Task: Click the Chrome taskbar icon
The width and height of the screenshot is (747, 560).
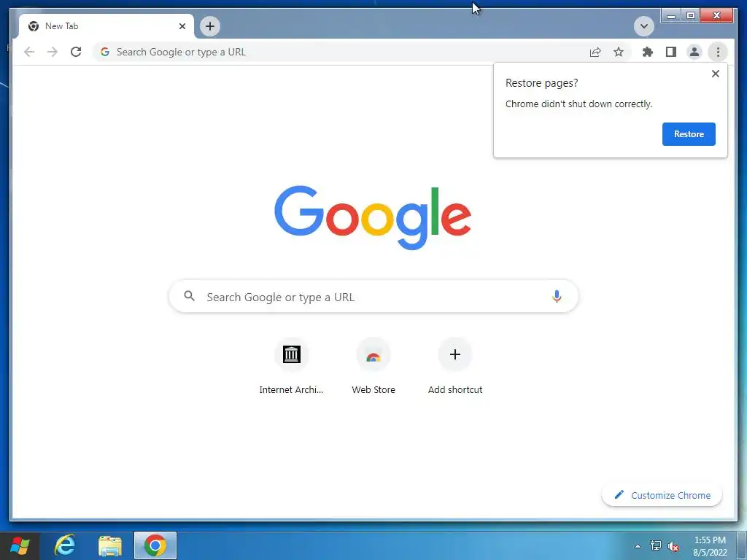Action: [x=155, y=545]
